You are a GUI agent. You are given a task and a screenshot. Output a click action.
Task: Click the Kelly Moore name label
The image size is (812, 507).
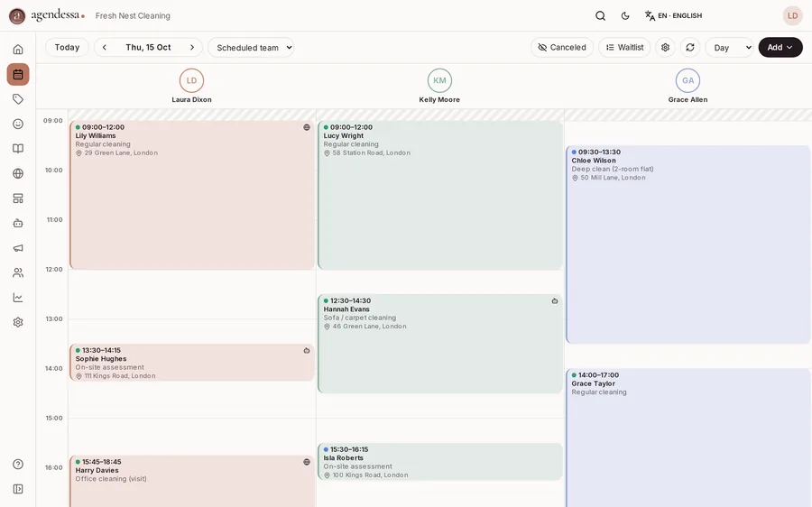click(x=439, y=99)
